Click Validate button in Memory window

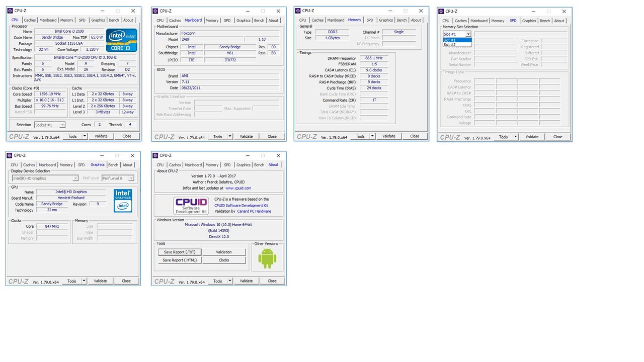pos(389,136)
